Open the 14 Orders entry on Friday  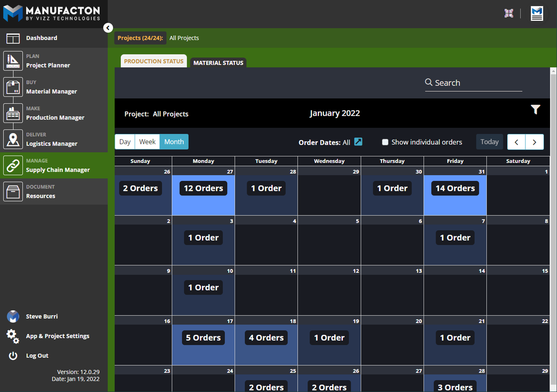pyautogui.click(x=455, y=188)
